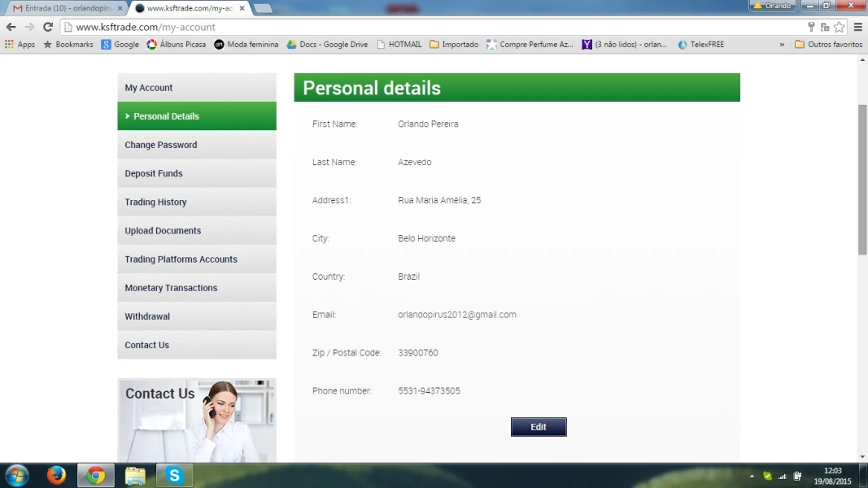Click the address bar URL field
Screen dimensions: 868x488
pos(432,27)
